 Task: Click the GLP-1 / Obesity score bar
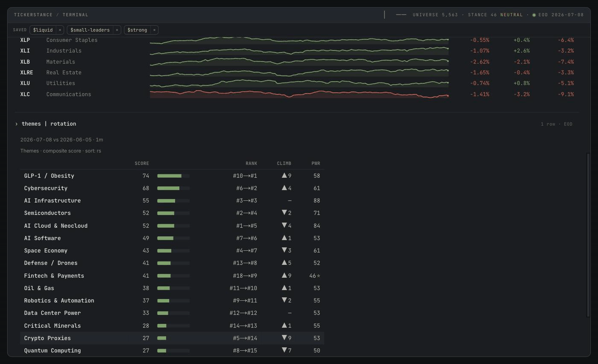pyautogui.click(x=173, y=176)
